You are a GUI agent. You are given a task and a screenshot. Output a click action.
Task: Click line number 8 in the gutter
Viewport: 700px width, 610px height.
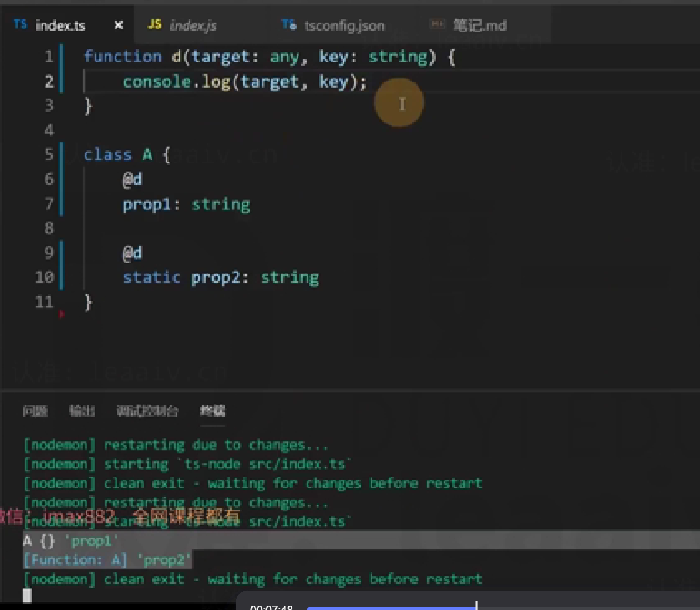pyautogui.click(x=49, y=229)
